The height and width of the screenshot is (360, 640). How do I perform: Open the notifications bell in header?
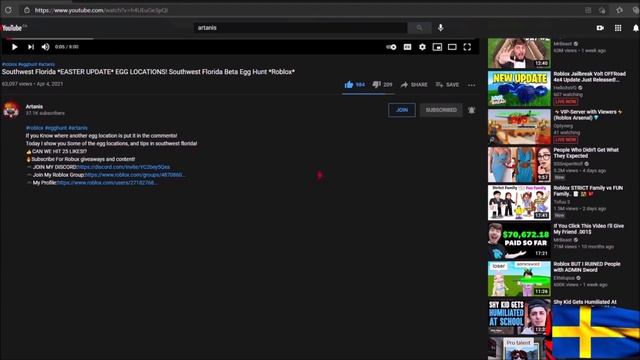[x=636, y=28]
